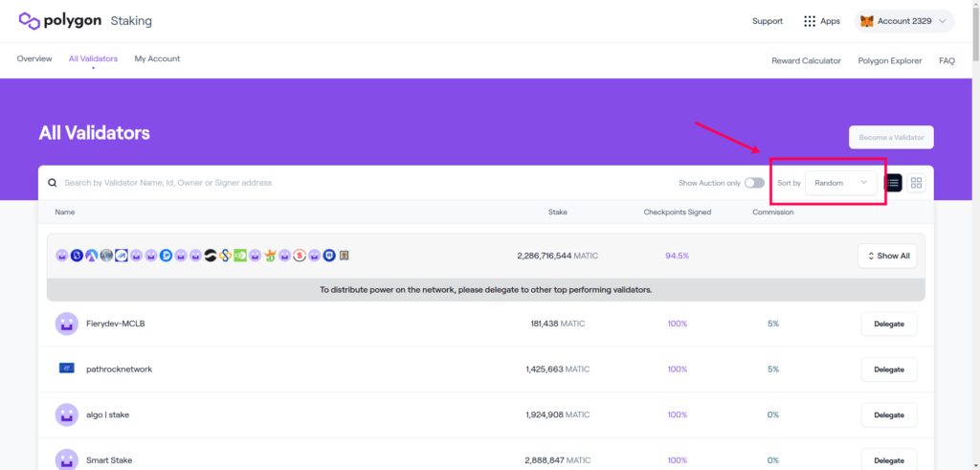Expand Account 2329 dropdown
Screen dimensions: 980x470
(x=904, y=21)
